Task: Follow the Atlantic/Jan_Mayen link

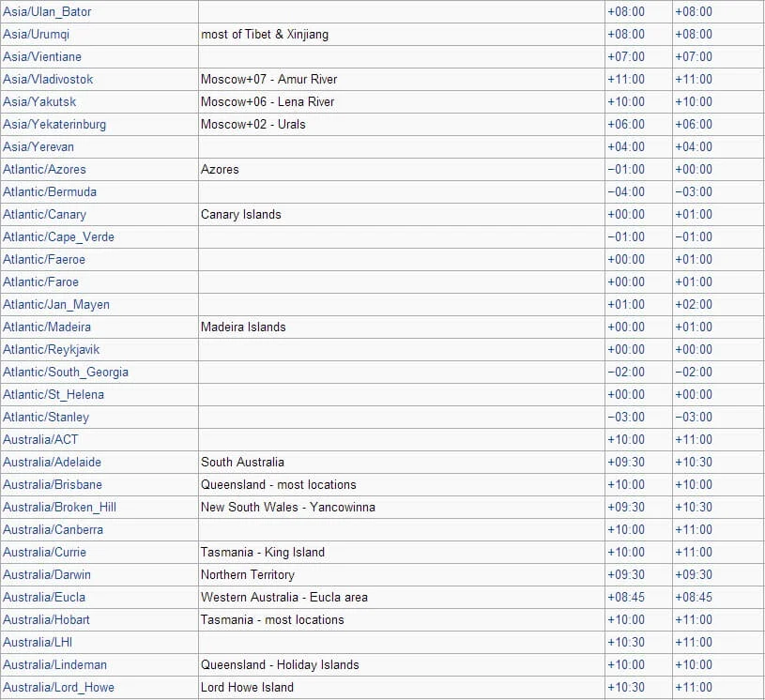Action: tap(56, 305)
